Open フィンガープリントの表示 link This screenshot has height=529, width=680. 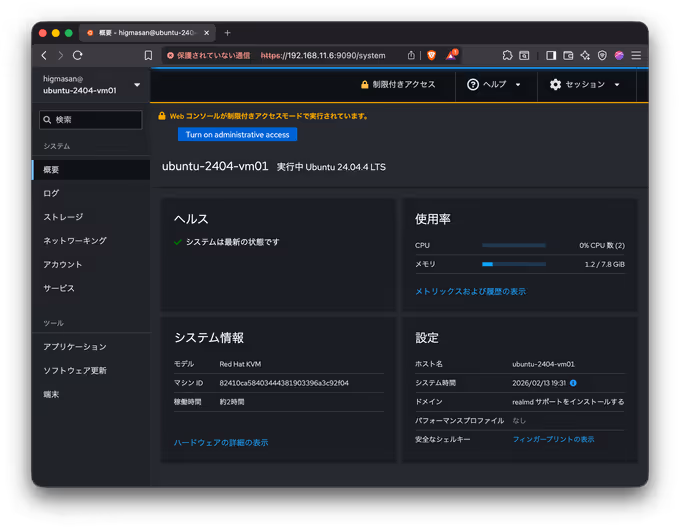pos(553,440)
